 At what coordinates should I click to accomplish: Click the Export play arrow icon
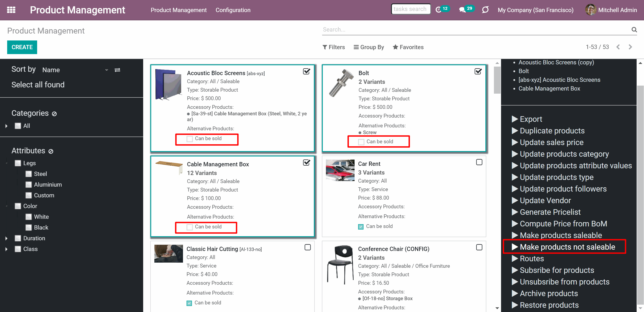coord(514,119)
